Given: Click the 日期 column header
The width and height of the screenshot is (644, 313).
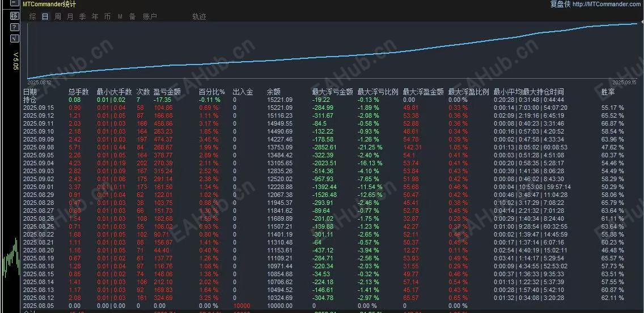Looking at the screenshot, I should click(x=30, y=92).
